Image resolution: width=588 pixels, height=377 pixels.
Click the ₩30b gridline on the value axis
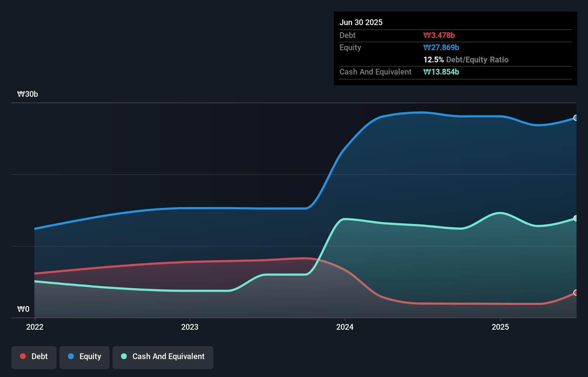(28, 94)
